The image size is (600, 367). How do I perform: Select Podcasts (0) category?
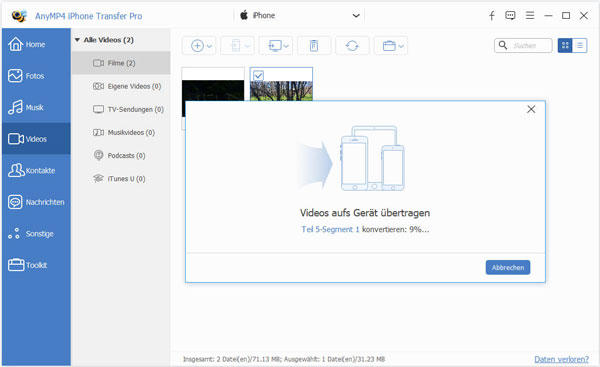point(121,155)
